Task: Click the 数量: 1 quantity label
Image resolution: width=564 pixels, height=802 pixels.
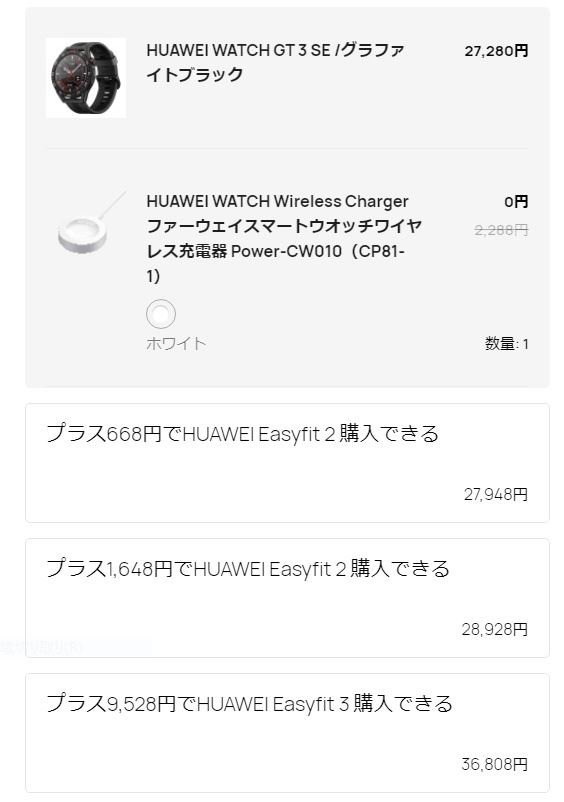Action: tap(506, 344)
